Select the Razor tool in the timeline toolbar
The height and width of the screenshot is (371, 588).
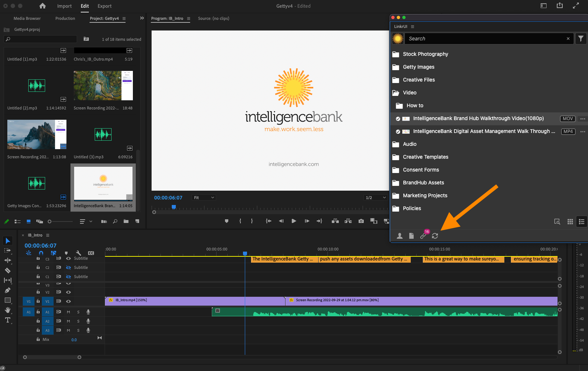[x=7, y=270]
